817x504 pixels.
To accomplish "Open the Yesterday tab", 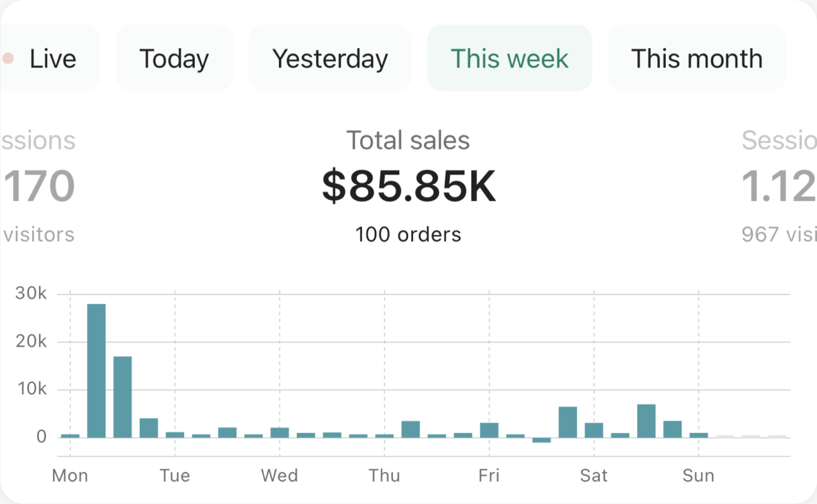I will (x=330, y=59).
